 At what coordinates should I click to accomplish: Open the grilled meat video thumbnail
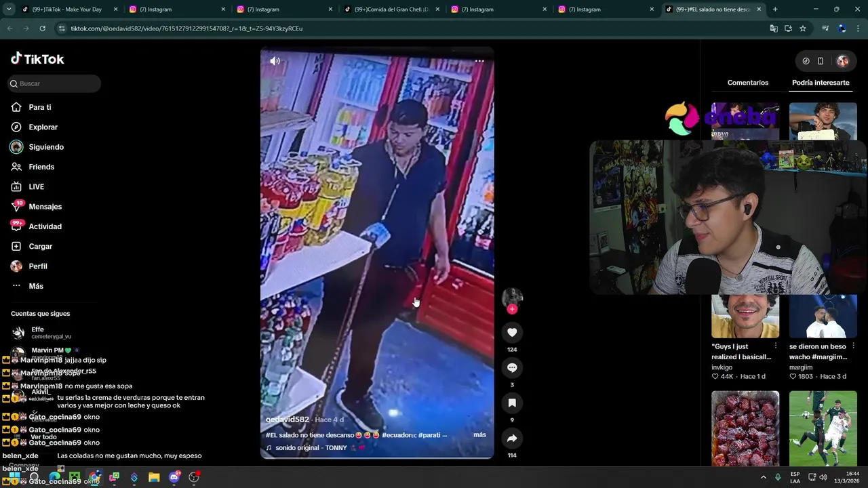[745, 428]
